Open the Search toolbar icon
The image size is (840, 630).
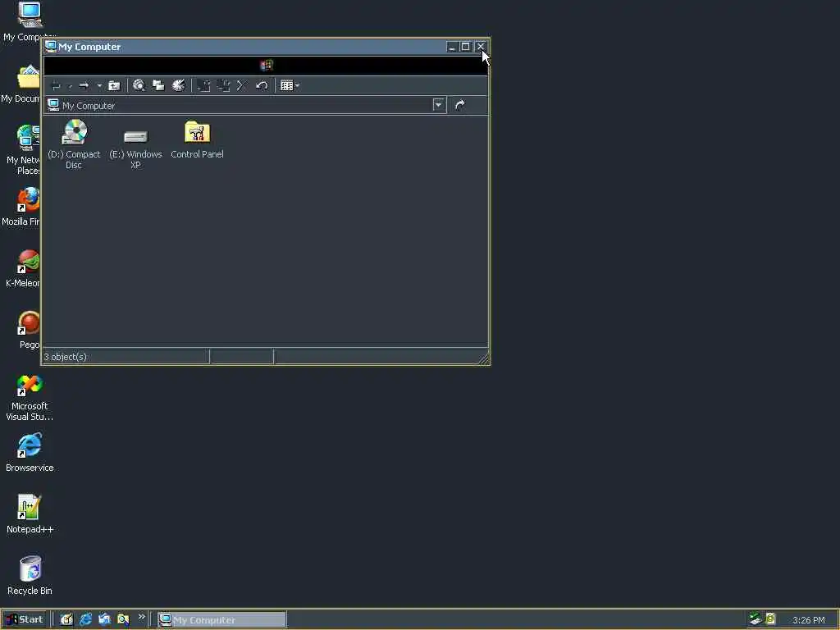pyautogui.click(x=139, y=85)
